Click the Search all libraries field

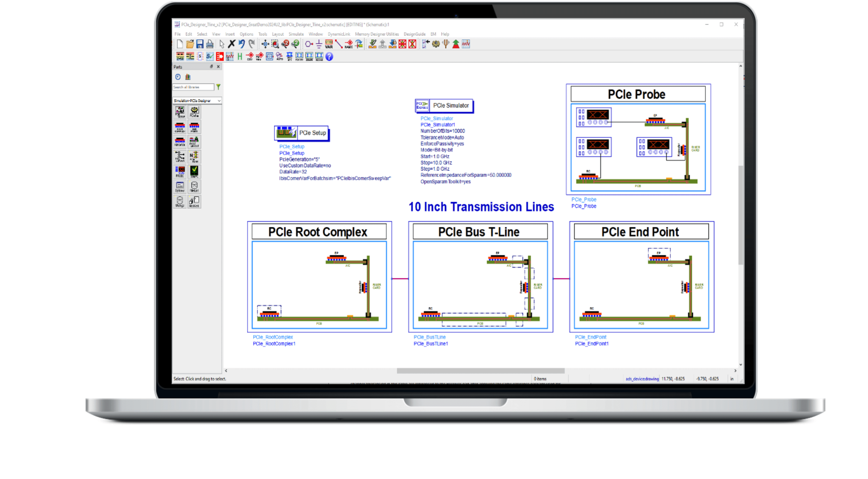(x=193, y=87)
